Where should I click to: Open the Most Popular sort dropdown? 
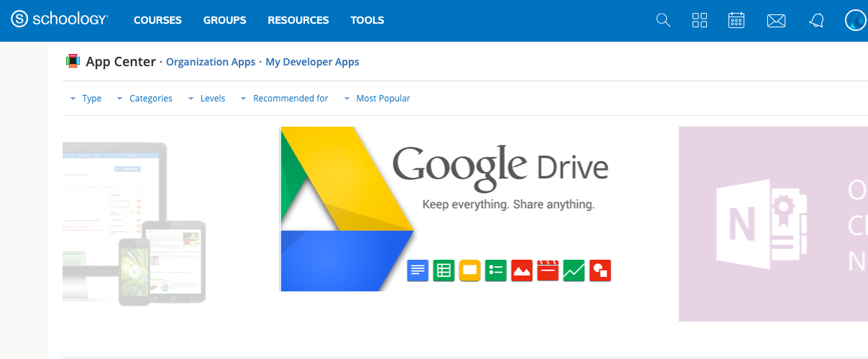[x=377, y=99]
